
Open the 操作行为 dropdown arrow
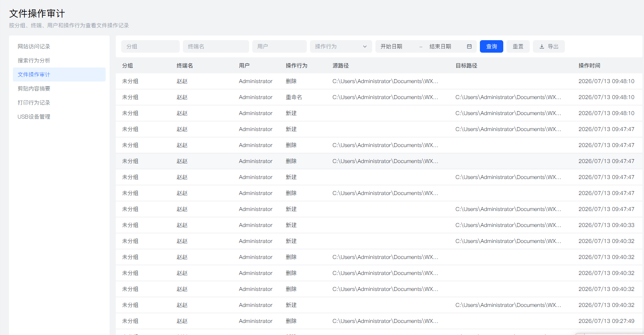click(365, 46)
